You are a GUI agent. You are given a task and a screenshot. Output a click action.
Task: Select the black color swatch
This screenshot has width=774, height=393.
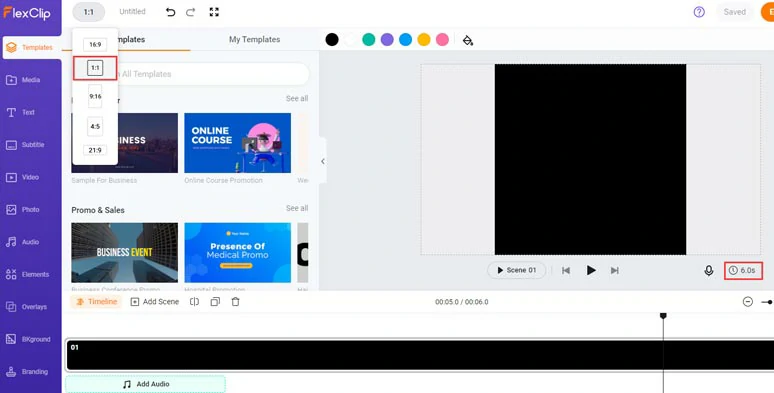(x=332, y=40)
